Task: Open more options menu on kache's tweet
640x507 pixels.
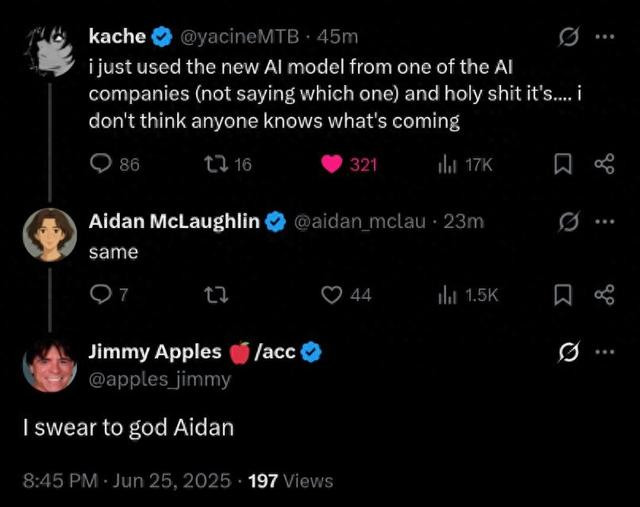Action: pos(605,37)
